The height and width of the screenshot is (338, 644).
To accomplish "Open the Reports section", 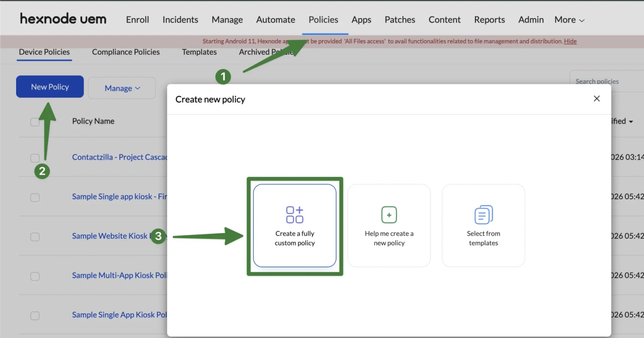I will (x=489, y=20).
